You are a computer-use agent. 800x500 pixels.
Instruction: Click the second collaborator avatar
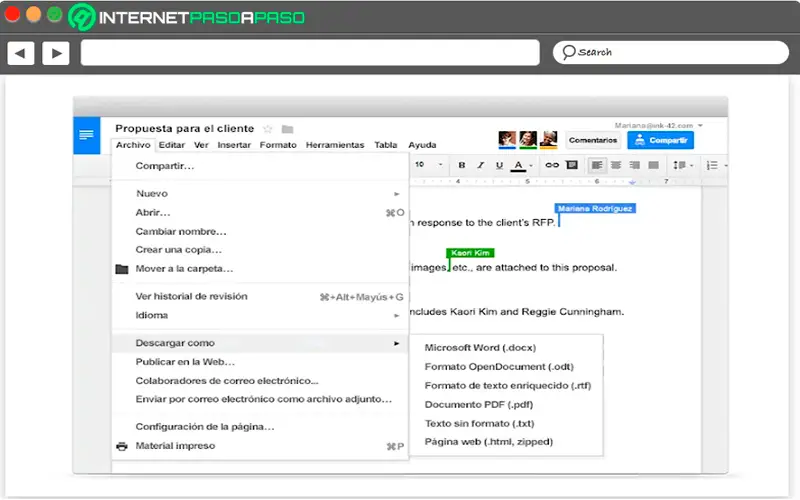tap(528, 139)
